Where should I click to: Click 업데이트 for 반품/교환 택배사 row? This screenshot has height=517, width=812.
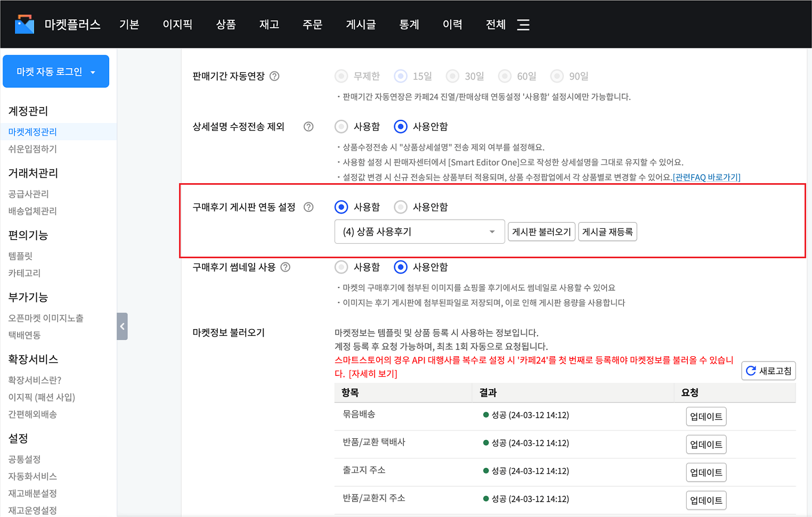click(x=706, y=445)
